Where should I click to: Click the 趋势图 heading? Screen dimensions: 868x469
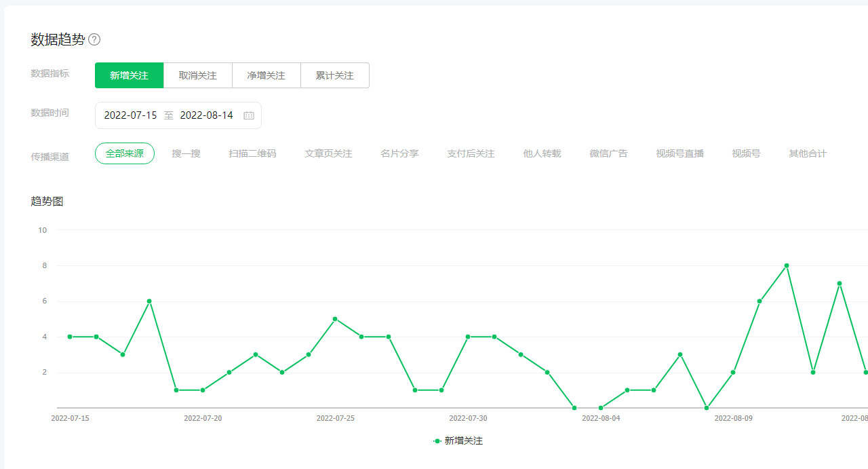[x=47, y=202]
